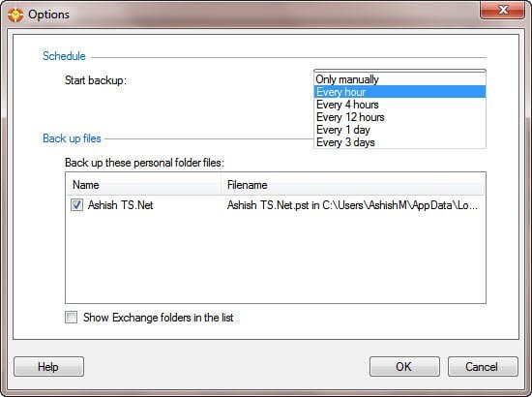532x397 pixels.
Task: Click the Start backup combo box top edge
Action: (399, 71)
